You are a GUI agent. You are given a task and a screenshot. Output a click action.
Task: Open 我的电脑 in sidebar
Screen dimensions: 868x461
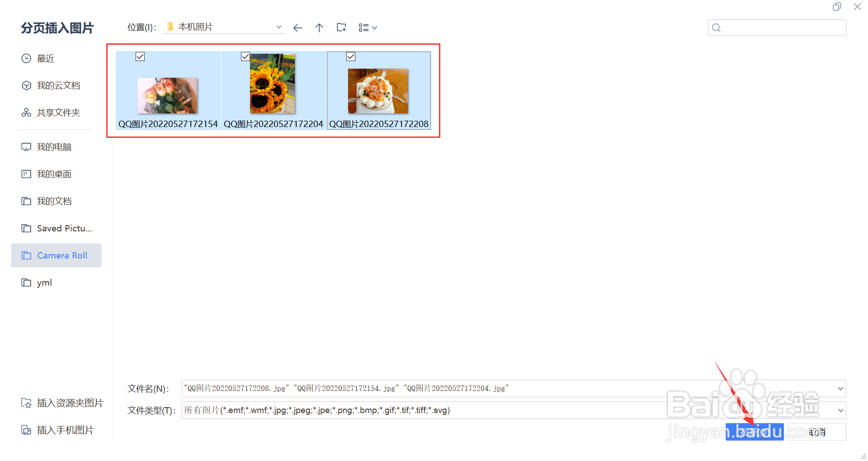[56, 147]
